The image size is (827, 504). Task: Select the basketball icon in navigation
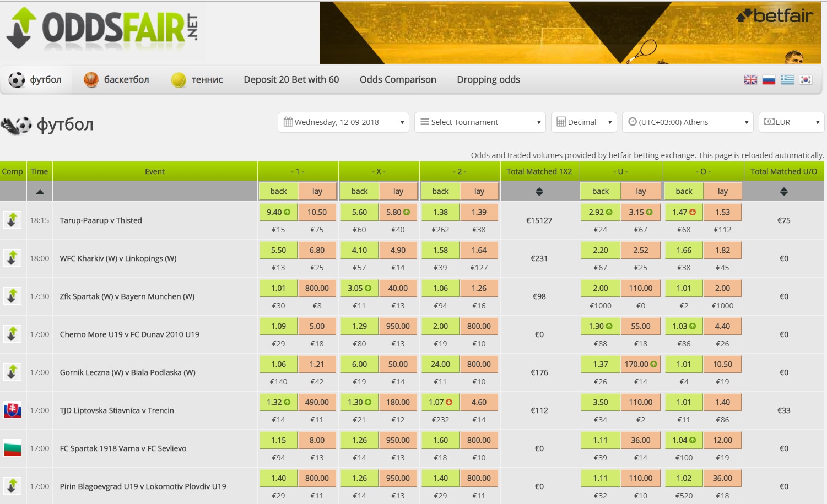(x=91, y=80)
